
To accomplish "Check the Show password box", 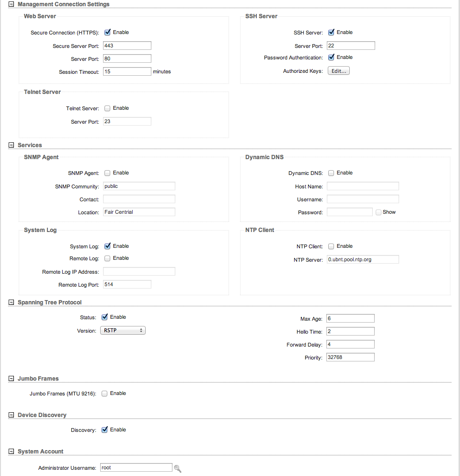I will coord(379,212).
